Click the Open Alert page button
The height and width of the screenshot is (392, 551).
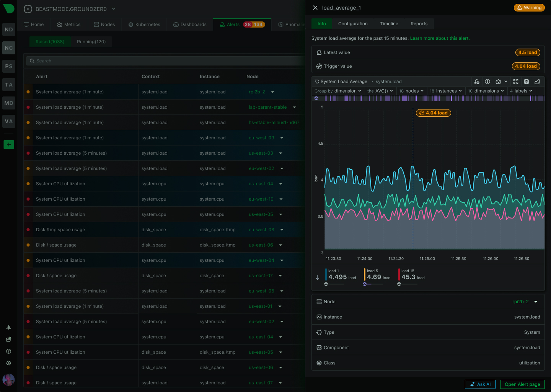pyautogui.click(x=522, y=384)
